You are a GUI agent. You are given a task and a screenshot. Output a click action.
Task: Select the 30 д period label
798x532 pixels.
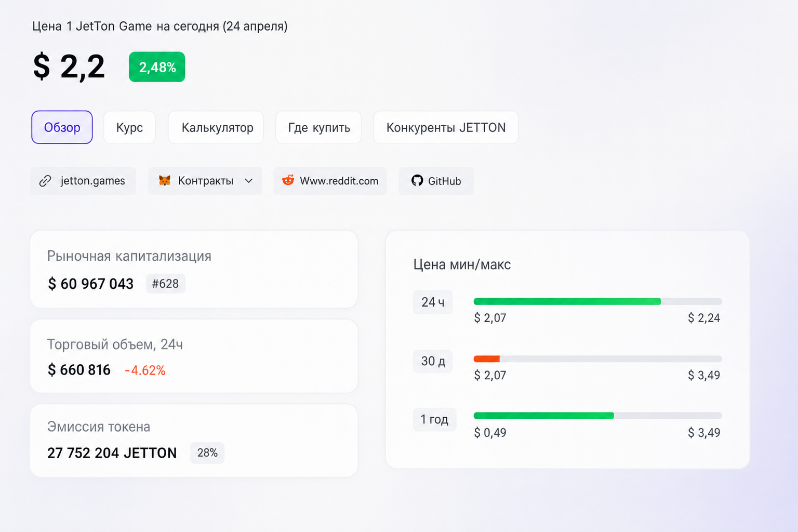(x=433, y=361)
